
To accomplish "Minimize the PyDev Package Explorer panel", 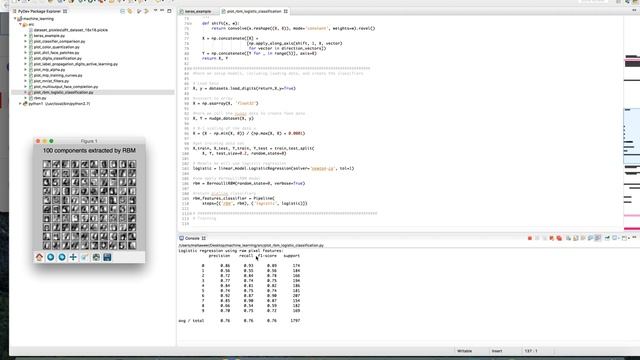I will [162, 11].
